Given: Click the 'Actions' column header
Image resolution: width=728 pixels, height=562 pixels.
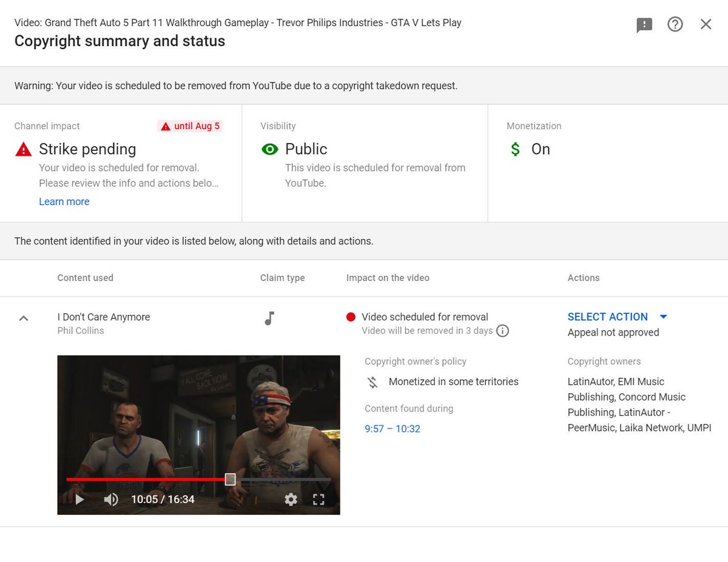Looking at the screenshot, I should pos(584,278).
